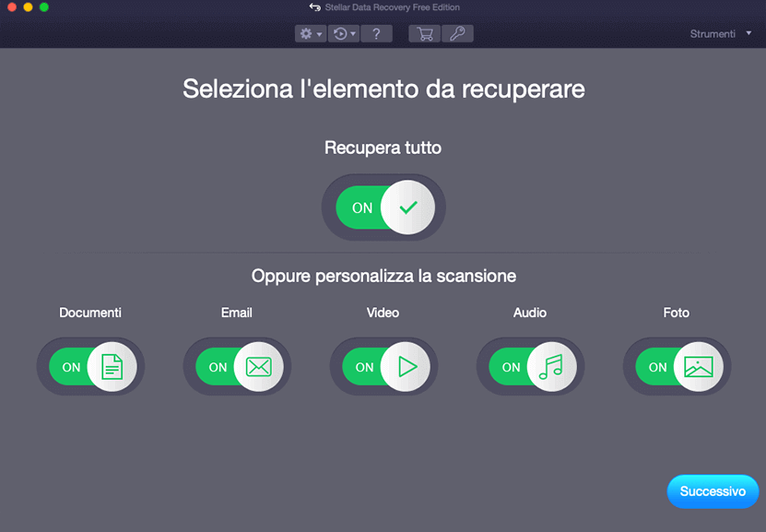Disable the Recupera tutto toggle
766x532 pixels.
(x=383, y=207)
